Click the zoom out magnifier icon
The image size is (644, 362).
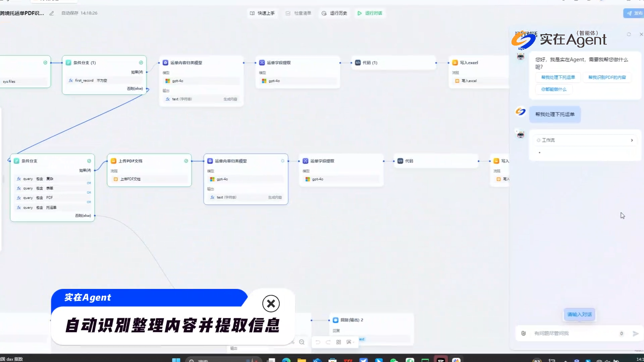pyautogui.click(x=302, y=342)
